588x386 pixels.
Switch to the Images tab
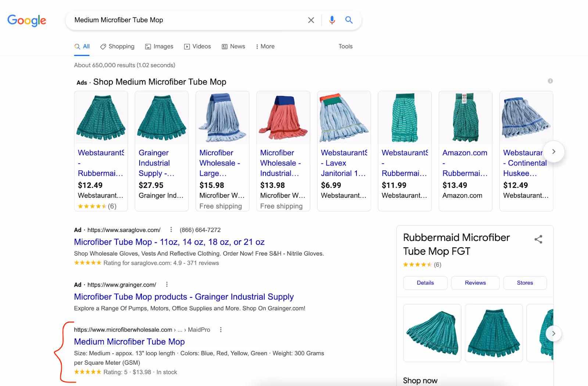(159, 46)
